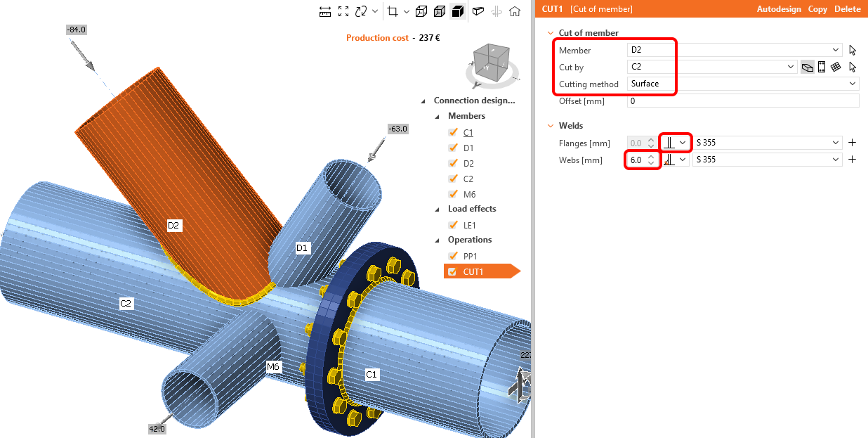Click the D2 label in the 3D model
The height and width of the screenshot is (438, 868).
[x=174, y=226]
